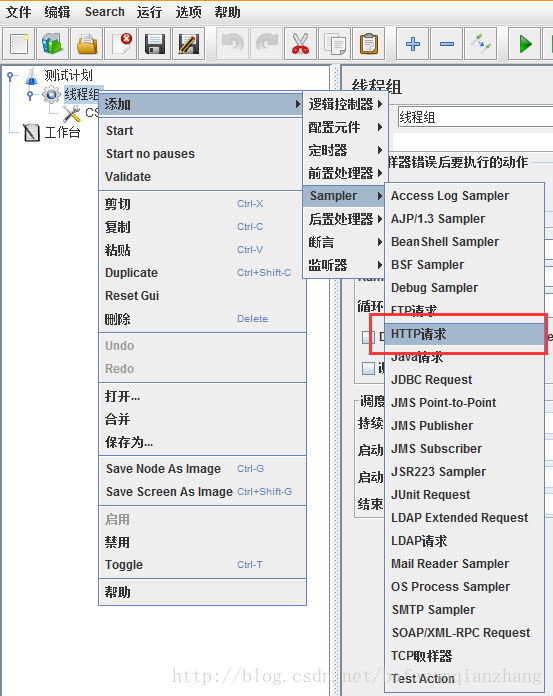Select Toggle in context menu
Viewport: 553px width, 696px height.
202,565
